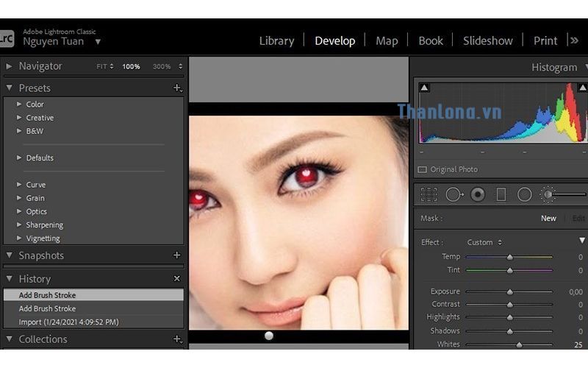Activate the Red Eye Correction tool

tap(478, 194)
